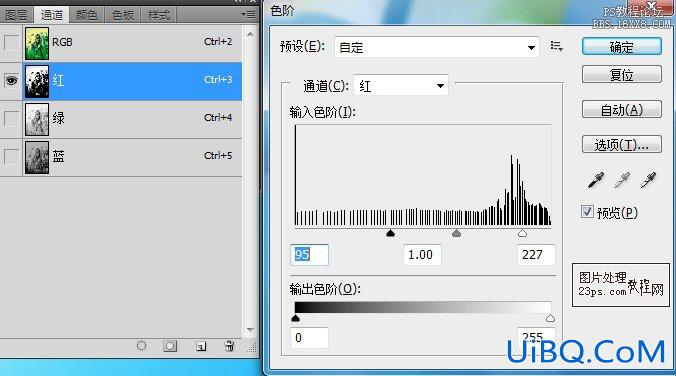Click the 确定 button
The height and width of the screenshot is (376, 676).
622,47
